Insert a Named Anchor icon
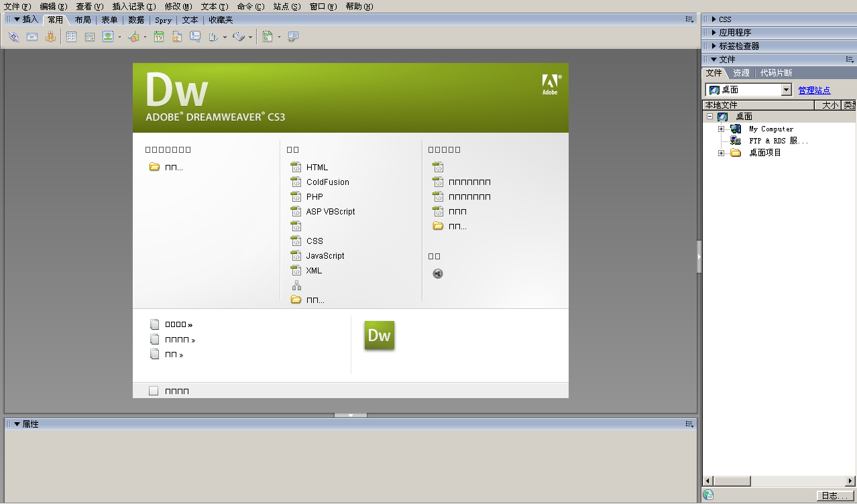Viewport: 857px width, 504px height. pos(50,37)
